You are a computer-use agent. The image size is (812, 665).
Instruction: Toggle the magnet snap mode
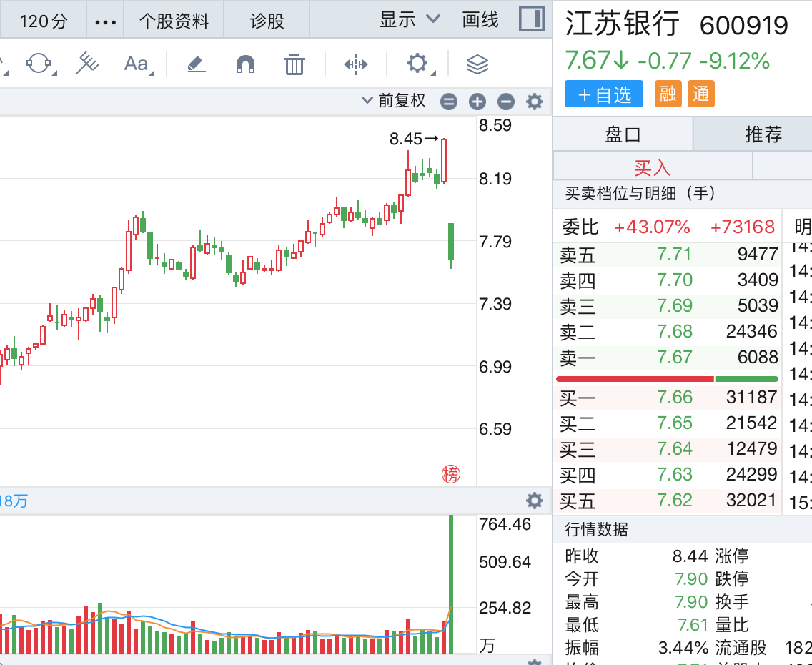245,64
